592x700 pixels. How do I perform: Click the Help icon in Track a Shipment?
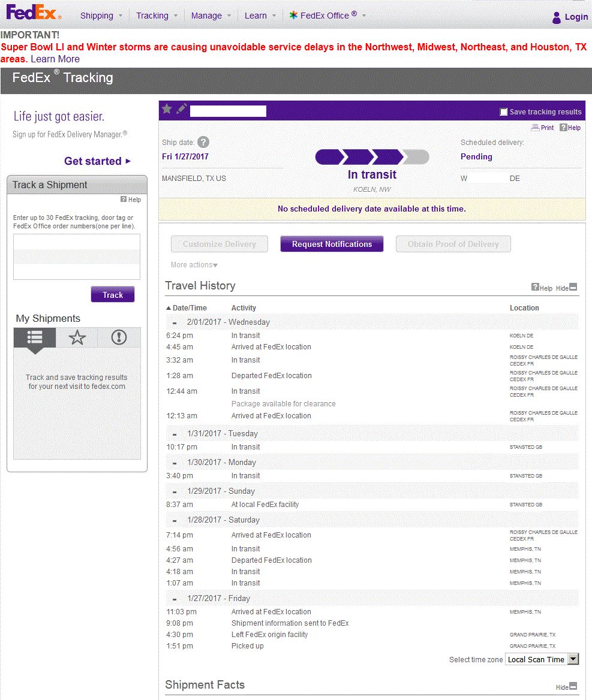pyautogui.click(x=124, y=200)
